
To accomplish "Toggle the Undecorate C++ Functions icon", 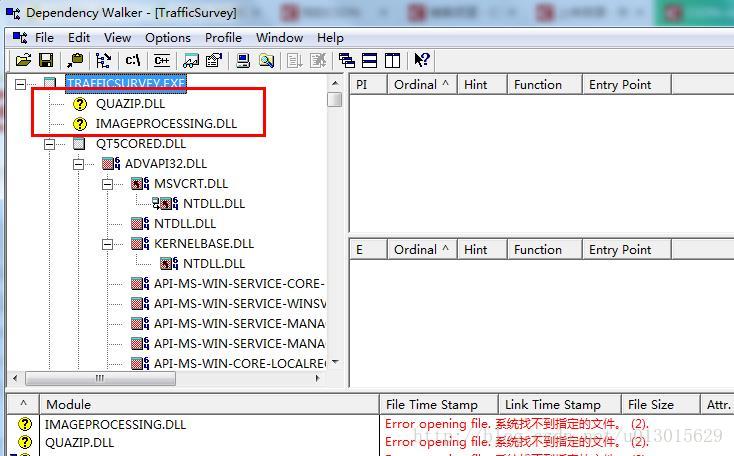I will [x=162, y=60].
